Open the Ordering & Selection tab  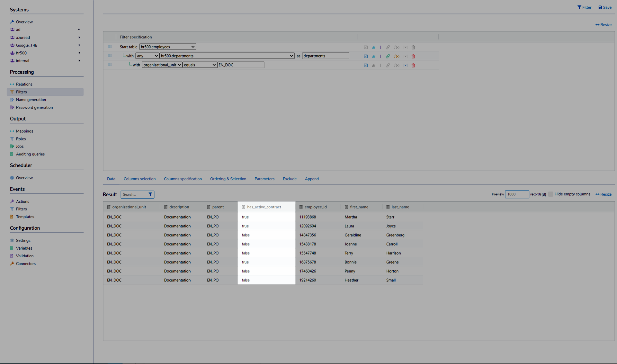[228, 179]
